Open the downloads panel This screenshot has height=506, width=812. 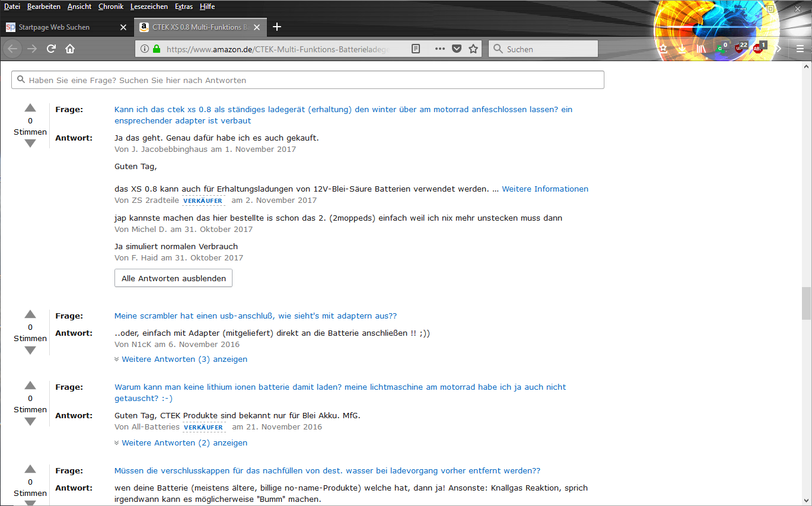[682, 49]
